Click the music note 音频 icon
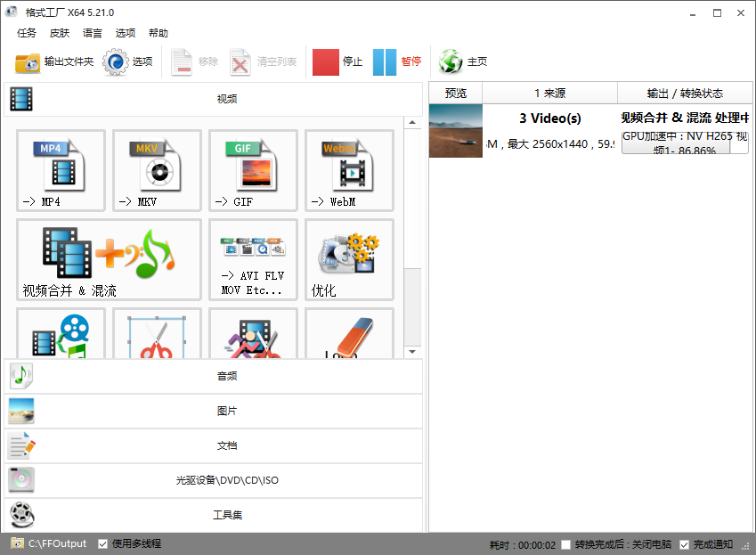The width and height of the screenshot is (756, 555). click(21, 376)
